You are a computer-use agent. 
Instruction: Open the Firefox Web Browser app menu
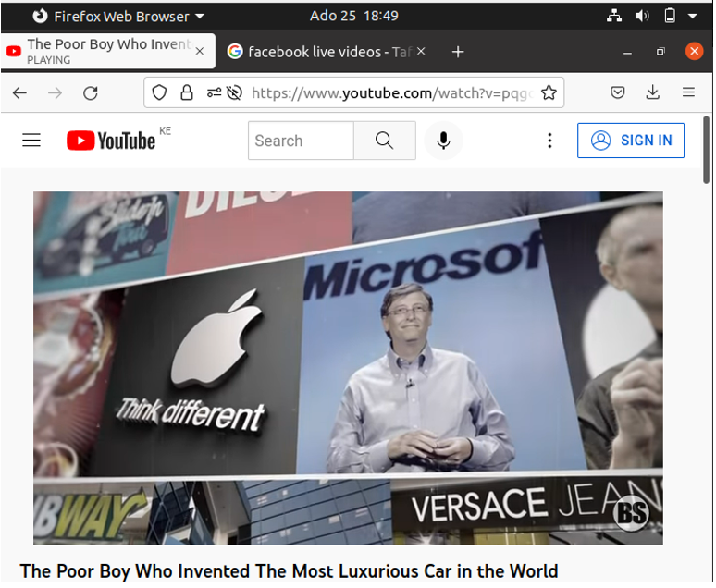(x=118, y=17)
